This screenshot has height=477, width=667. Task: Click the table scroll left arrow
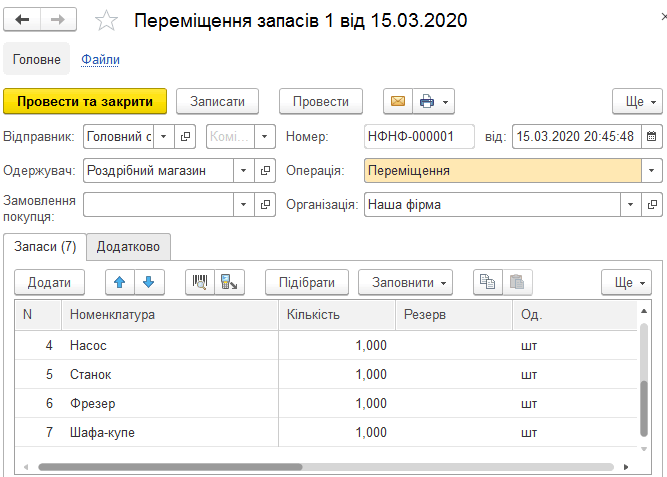pyautogui.click(x=26, y=467)
